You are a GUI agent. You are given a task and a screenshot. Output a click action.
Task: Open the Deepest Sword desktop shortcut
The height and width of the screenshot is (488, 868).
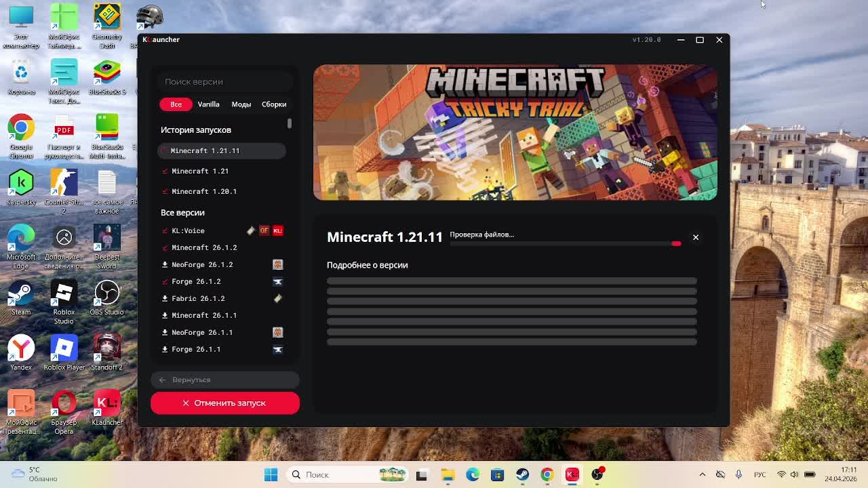click(106, 247)
